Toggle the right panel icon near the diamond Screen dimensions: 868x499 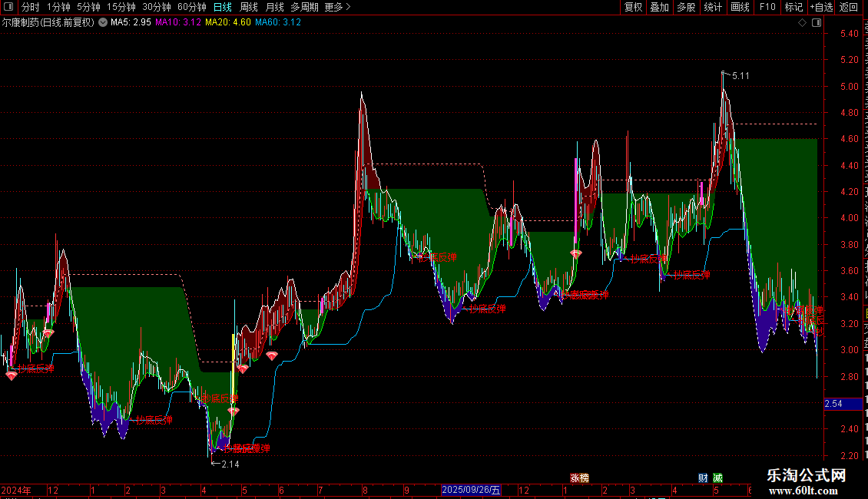[817, 23]
